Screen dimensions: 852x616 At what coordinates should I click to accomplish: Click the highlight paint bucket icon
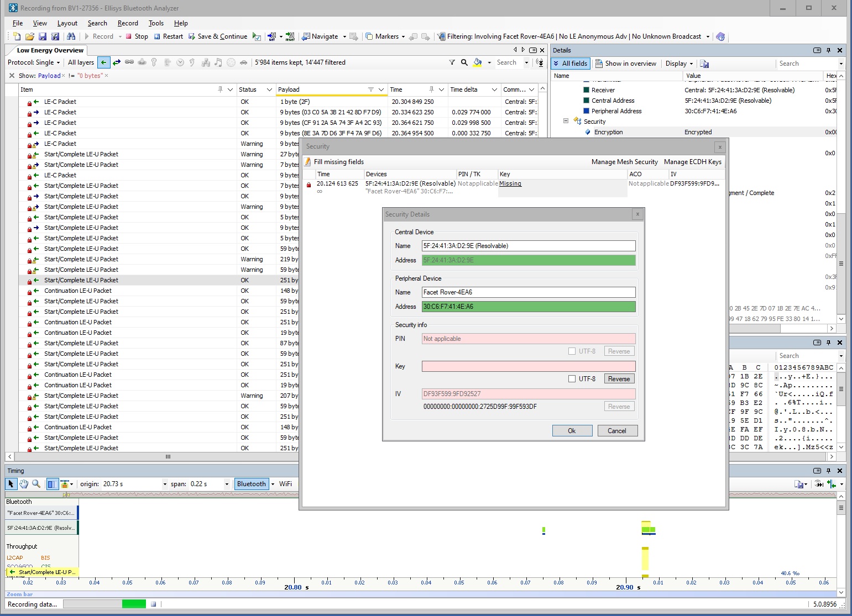477,62
